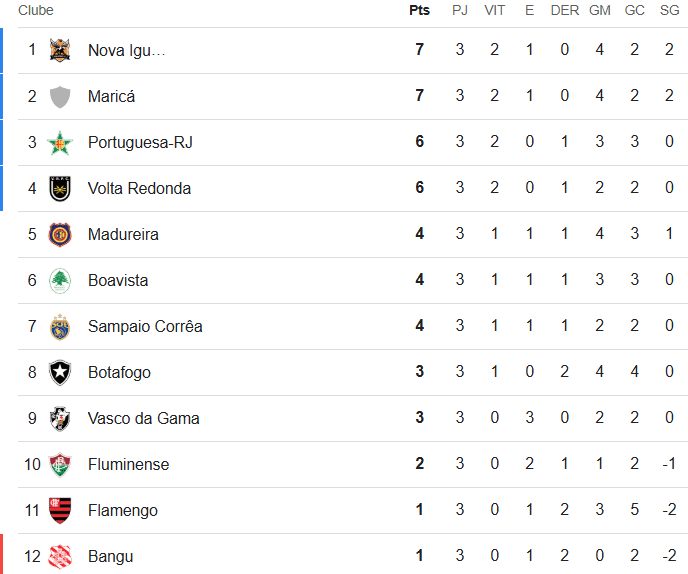688x574 pixels.
Task: Open the Nova Igu… team name link
Action: [126, 50]
